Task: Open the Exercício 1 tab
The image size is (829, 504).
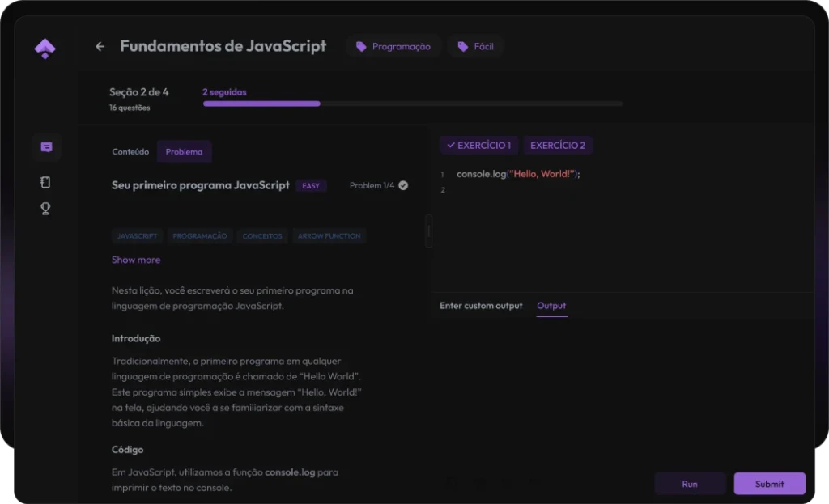Action: (478, 146)
